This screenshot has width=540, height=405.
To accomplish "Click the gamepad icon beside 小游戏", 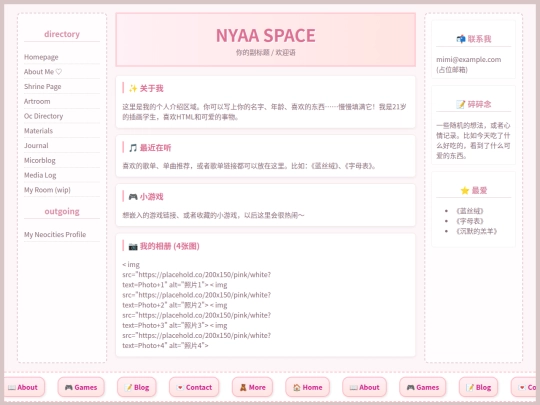I will coord(133,197).
